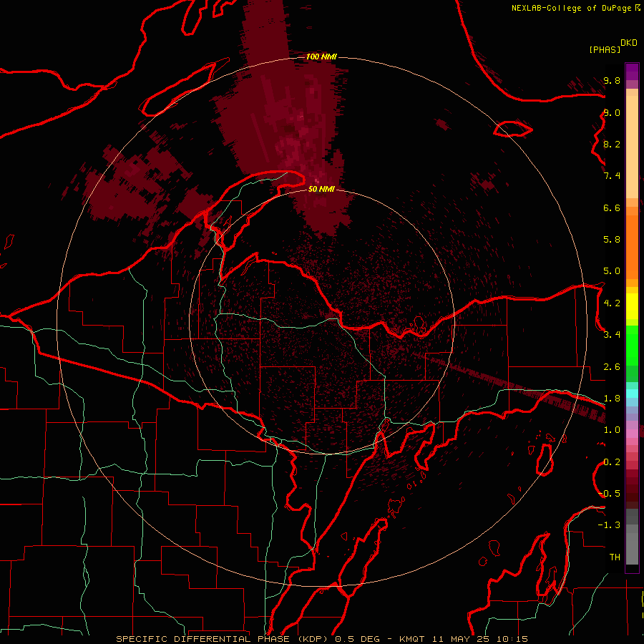
Task: Select the 8.2 legend value
Action: click(x=612, y=144)
